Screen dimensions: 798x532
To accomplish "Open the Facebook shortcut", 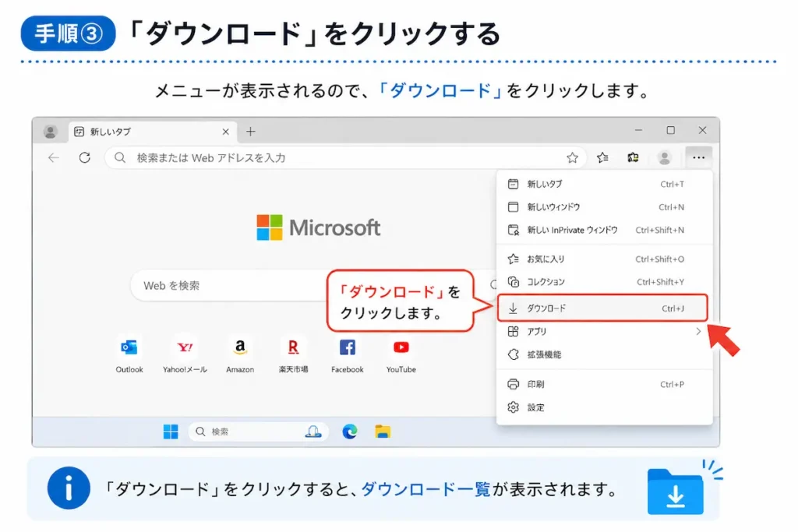I will click(x=347, y=355).
